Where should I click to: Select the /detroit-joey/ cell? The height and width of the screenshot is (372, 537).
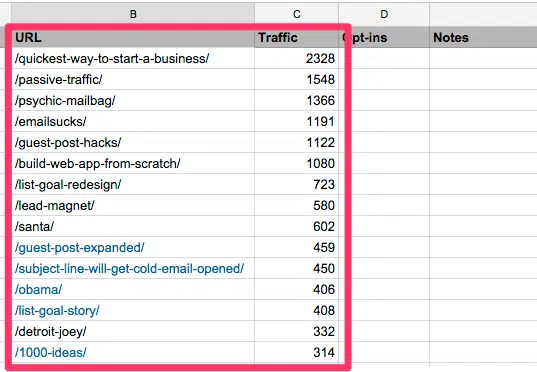[x=133, y=331]
